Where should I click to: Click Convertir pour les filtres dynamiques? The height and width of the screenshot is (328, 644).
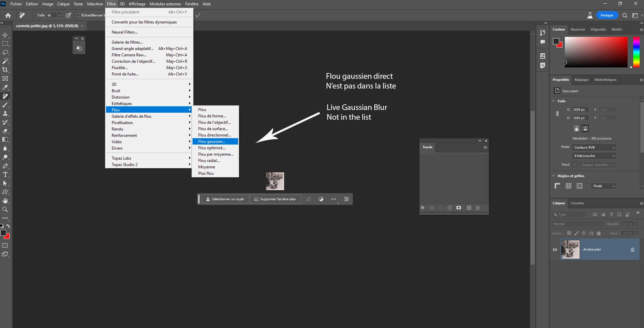click(149, 22)
